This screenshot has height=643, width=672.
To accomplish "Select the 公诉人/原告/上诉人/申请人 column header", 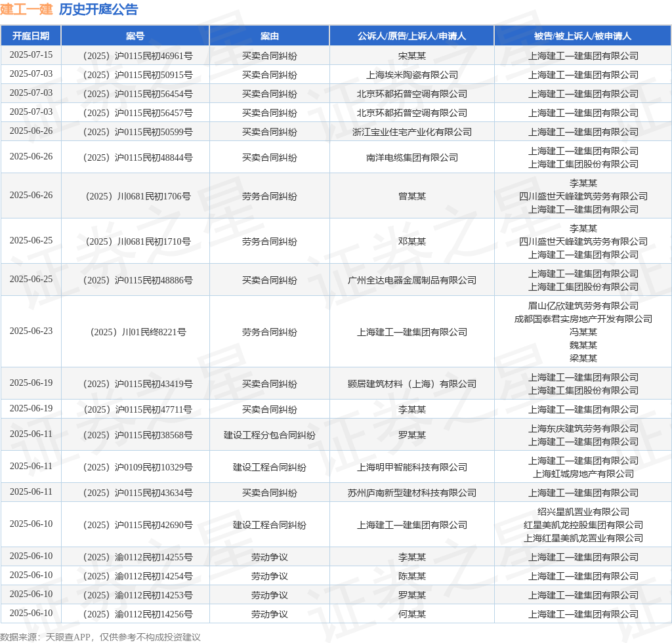I will (x=411, y=36).
